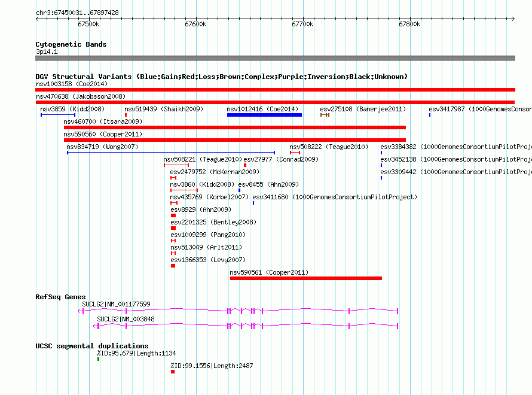The image size is (532, 395).
Task: Select the blue nsv834719 gain line
Action: pyautogui.click(x=171, y=153)
